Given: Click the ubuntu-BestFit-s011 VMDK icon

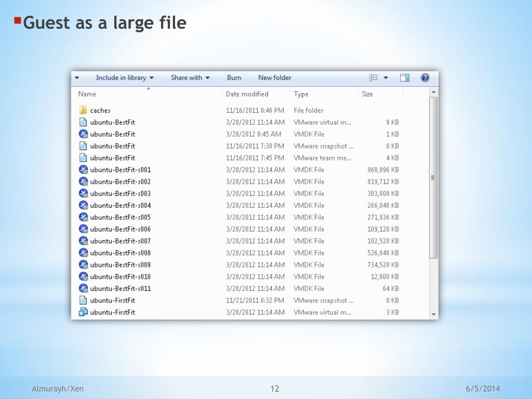Looking at the screenshot, I should [x=83, y=288].
